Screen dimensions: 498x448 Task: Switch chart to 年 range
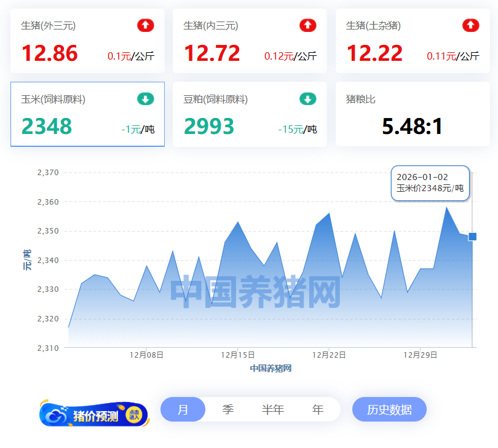pos(318,409)
